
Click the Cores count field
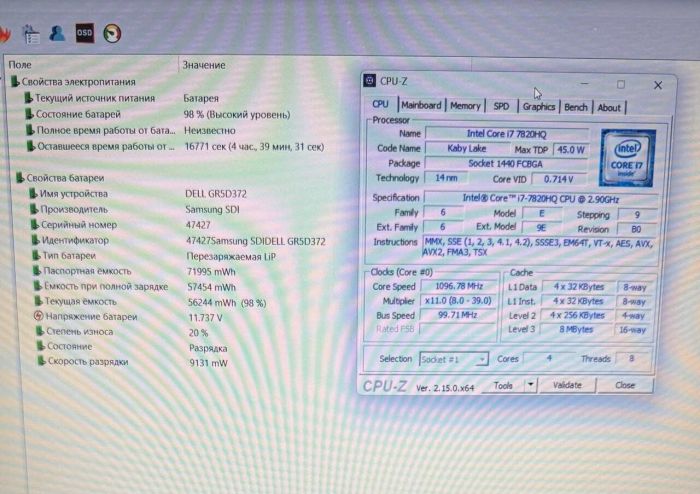coord(549,358)
